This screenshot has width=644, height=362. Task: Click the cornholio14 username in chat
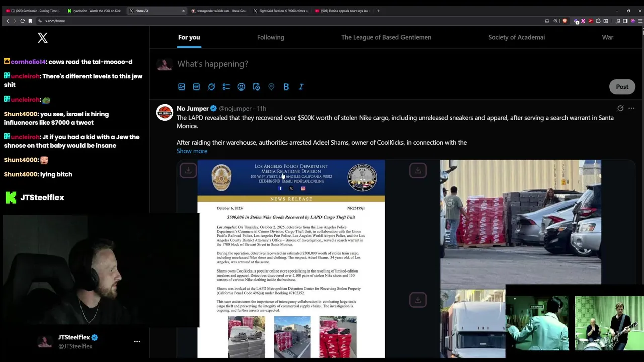coord(28,62)
